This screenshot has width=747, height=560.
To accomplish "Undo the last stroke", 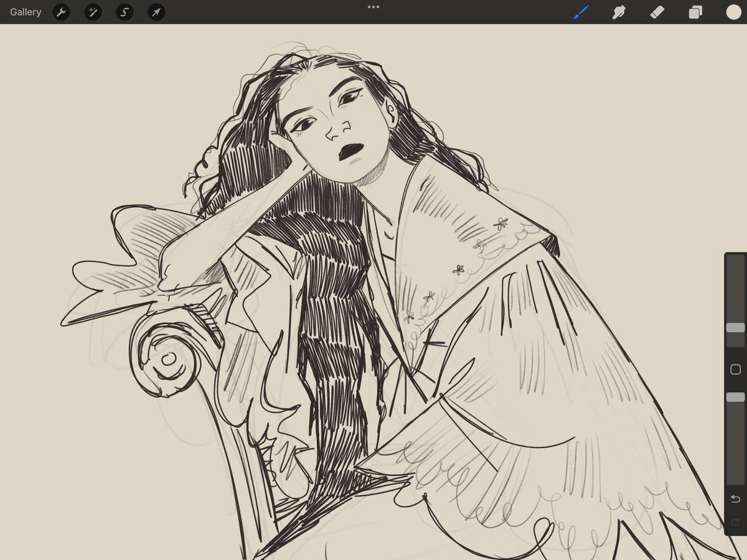I will click(x=735, y=499).
